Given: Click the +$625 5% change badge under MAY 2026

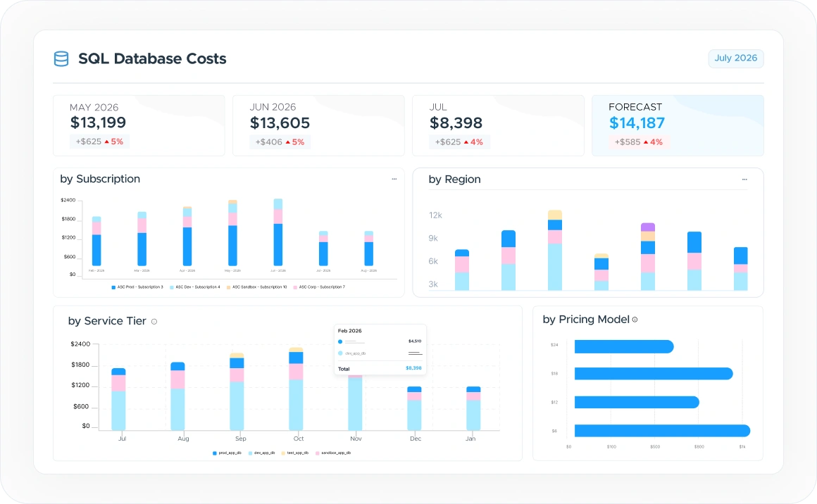Looking at the screenshot, I should tap(99, 141).
